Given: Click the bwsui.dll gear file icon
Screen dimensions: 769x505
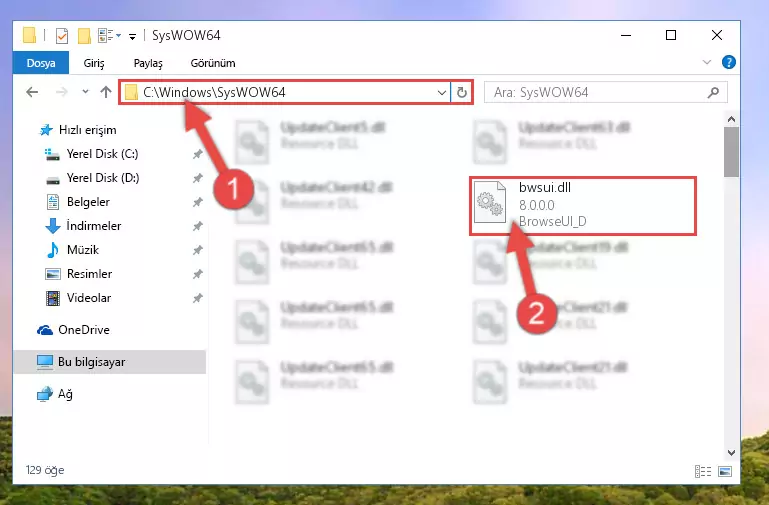Looking at the screenshot, I should (490, 202).
